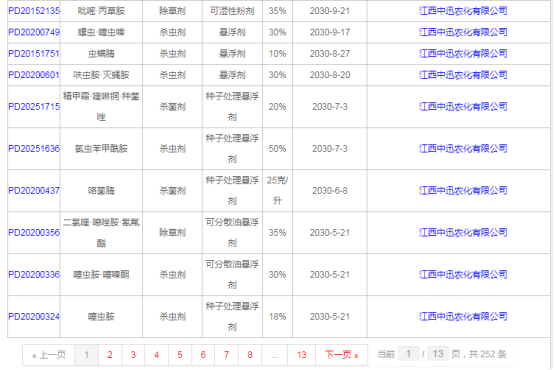The image size is (554, 370).
Task: Focus the current page number input
Action: click(408, 354)
